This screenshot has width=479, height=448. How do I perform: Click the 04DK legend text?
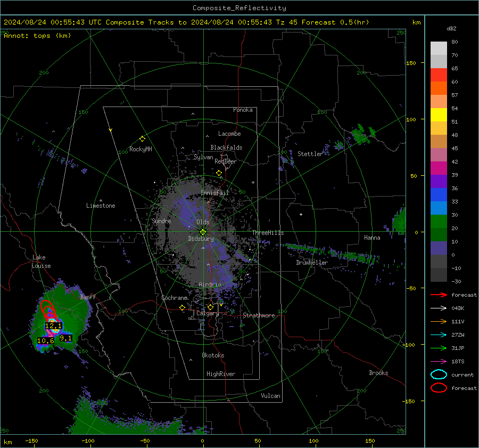(458, 308)
